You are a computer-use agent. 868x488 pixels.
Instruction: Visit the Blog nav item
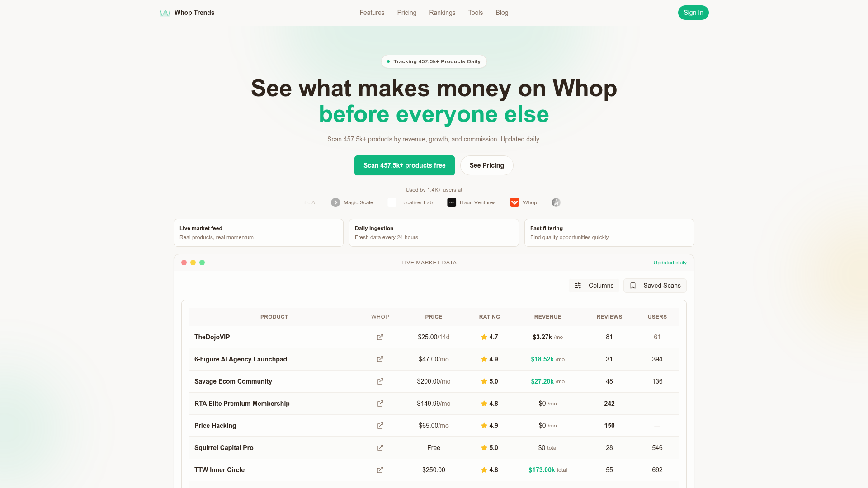[x=502, y=13]
